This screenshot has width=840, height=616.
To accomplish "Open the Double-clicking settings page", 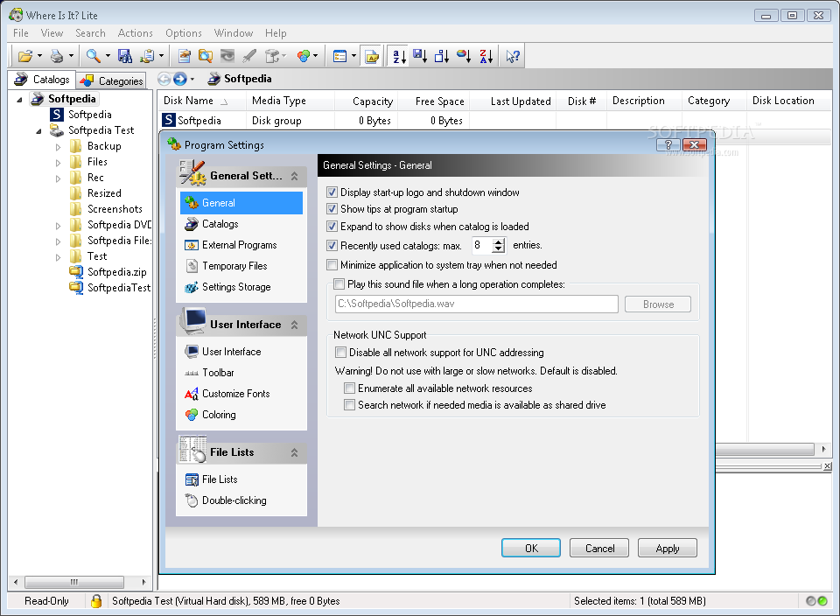I will click(234, 500).
